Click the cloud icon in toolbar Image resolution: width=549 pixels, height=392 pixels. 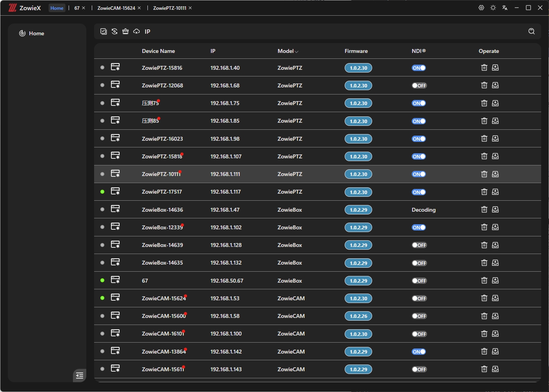(136, 31)
